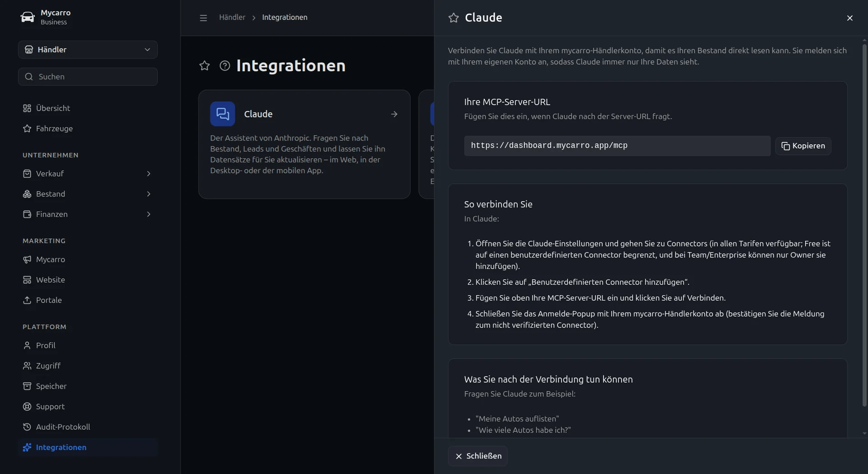Open the Claude card arrow

(x=394, y=114)
